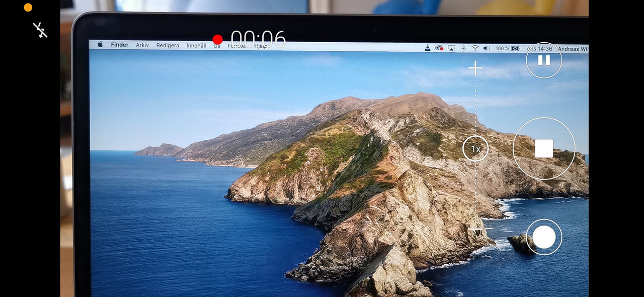Viewport: 644px width, 297px height.
Task: Pause the video recording
Action: (544, 60)
